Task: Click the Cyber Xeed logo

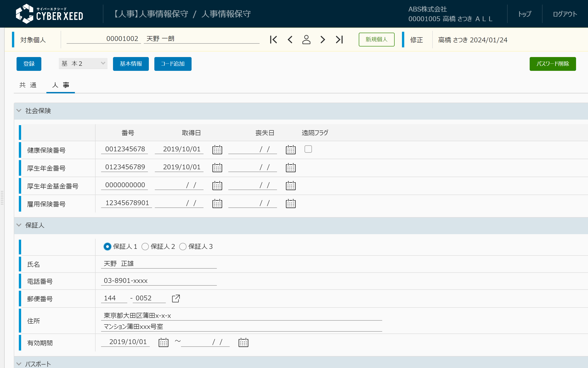Action: (49, 14)
